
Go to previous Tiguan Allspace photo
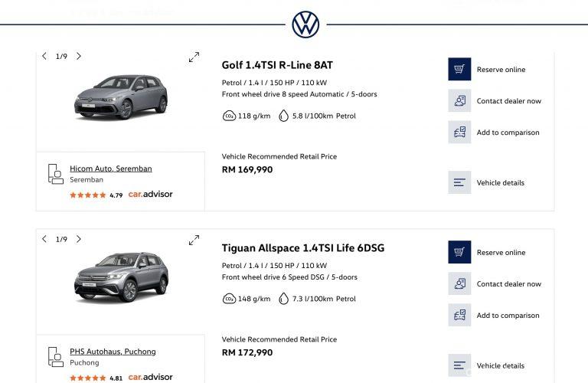(44, 239)
